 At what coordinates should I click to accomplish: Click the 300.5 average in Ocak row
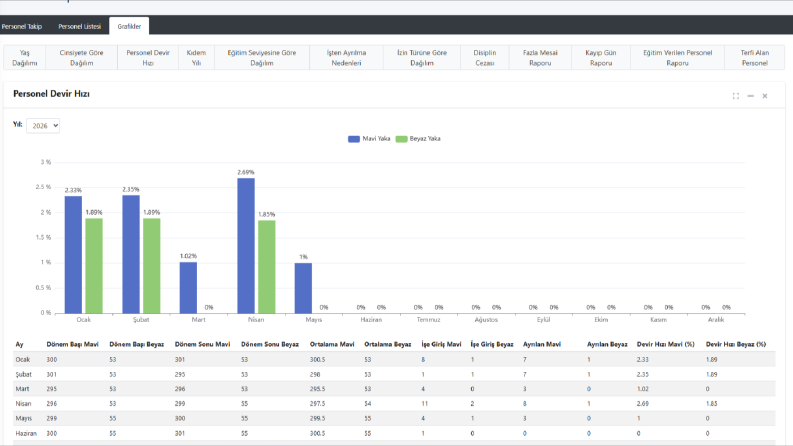coord(317,360)
